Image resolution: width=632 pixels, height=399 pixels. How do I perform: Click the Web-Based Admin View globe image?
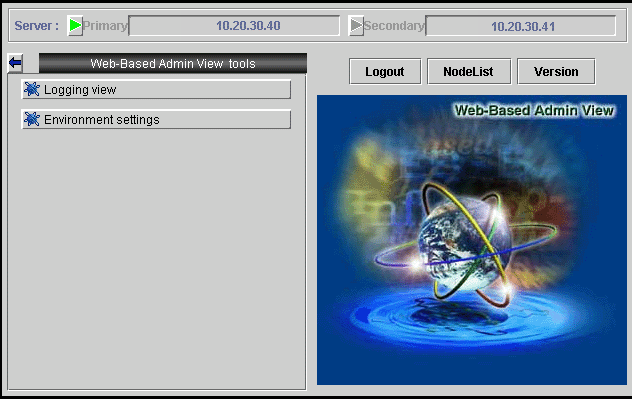click(x=472, y=240)
